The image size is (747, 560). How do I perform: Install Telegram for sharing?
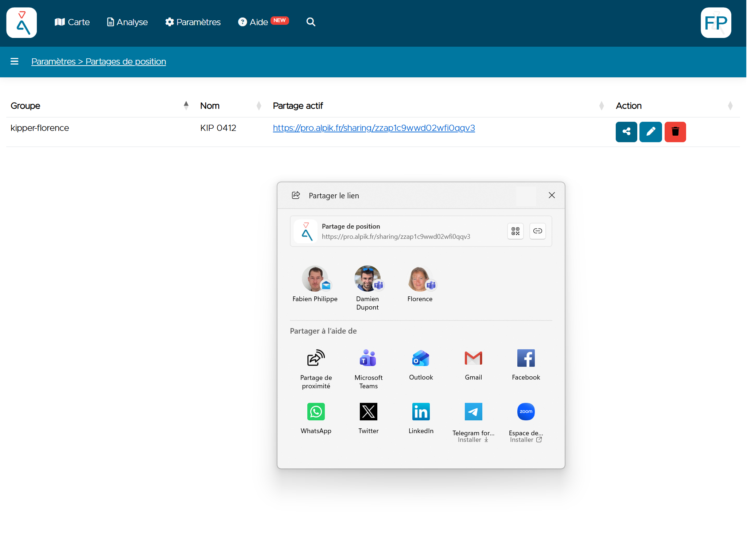tap(474, 423)
